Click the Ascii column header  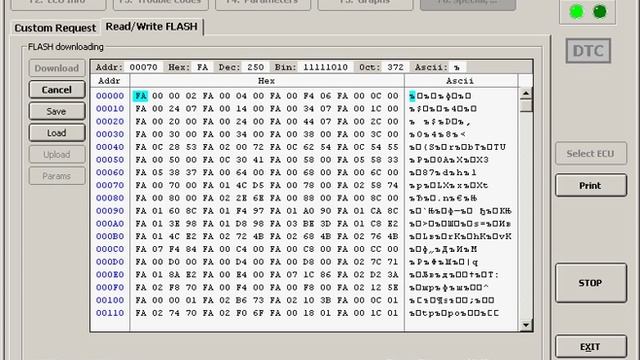coord(461,81)
